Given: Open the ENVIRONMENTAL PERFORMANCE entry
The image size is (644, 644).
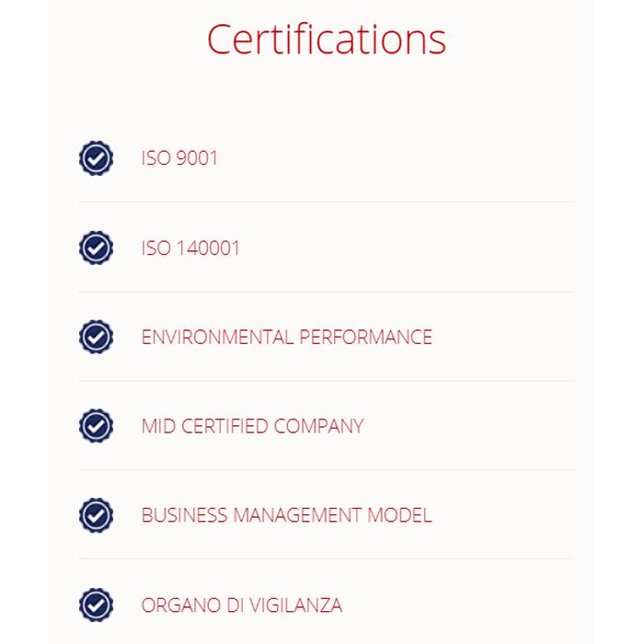Looking at the screenshot, I should (x=286, y=337).
